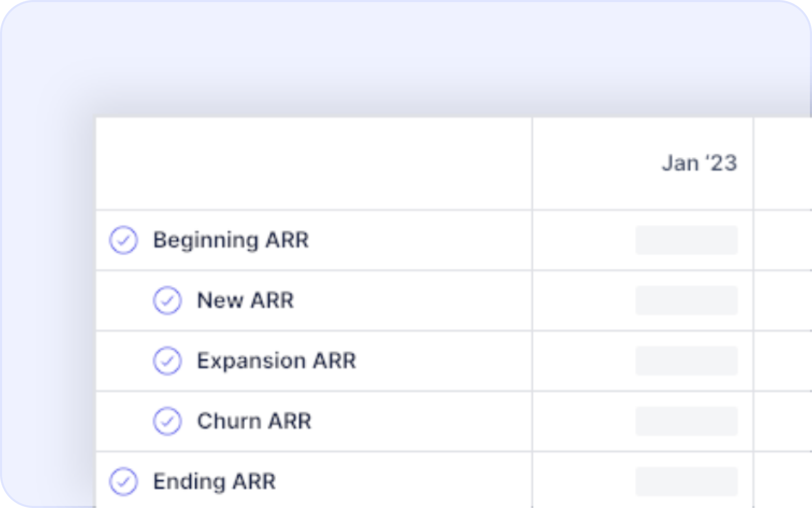The image size is (812, 508).
Task: Click the checkmark icon beside Ending ARR
Action: tap(123, 482)
